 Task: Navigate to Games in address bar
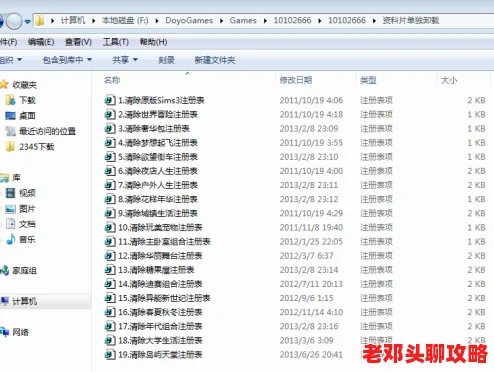coord(243,21)
